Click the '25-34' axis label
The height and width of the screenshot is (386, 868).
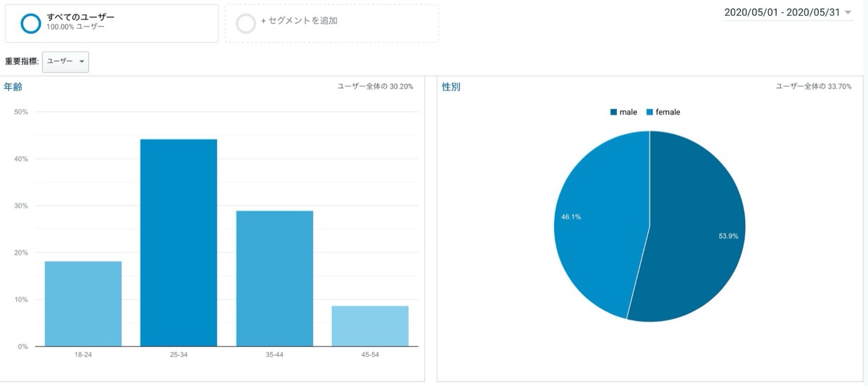pos(179,355)
